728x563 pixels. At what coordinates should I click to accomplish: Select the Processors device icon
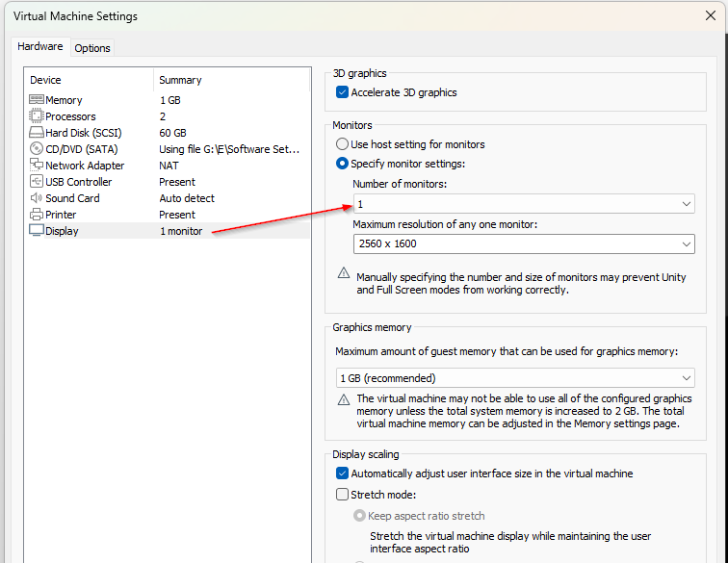coord(37,116)
